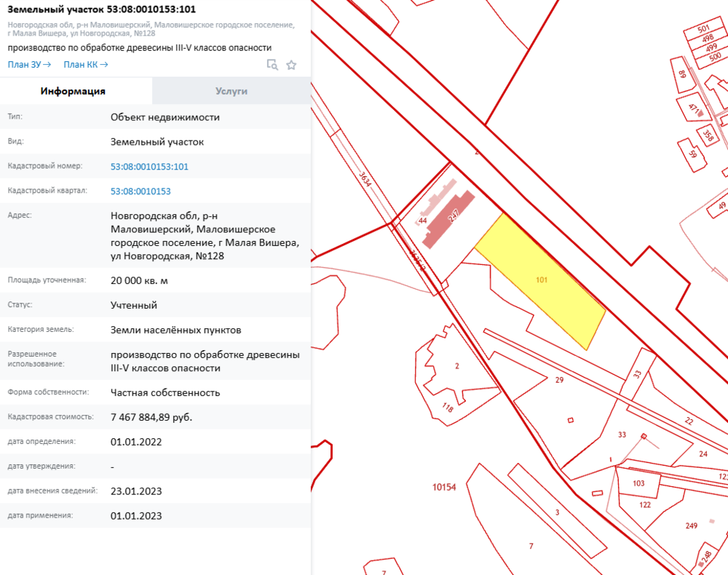Open cadastral quarter 53:08:0010153 link

[141, 191]
